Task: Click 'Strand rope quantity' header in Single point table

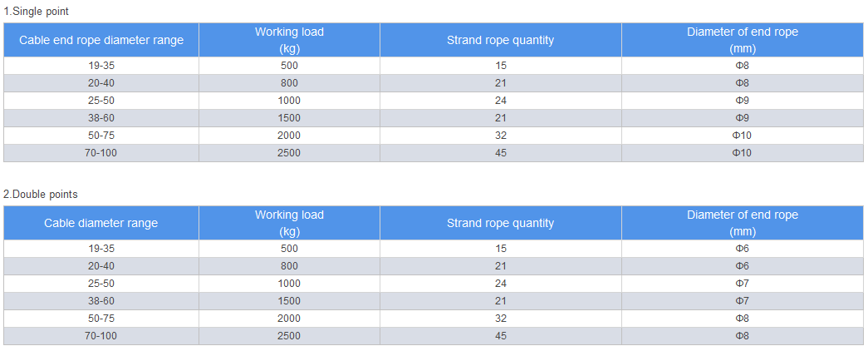Action: pos(500,40)
